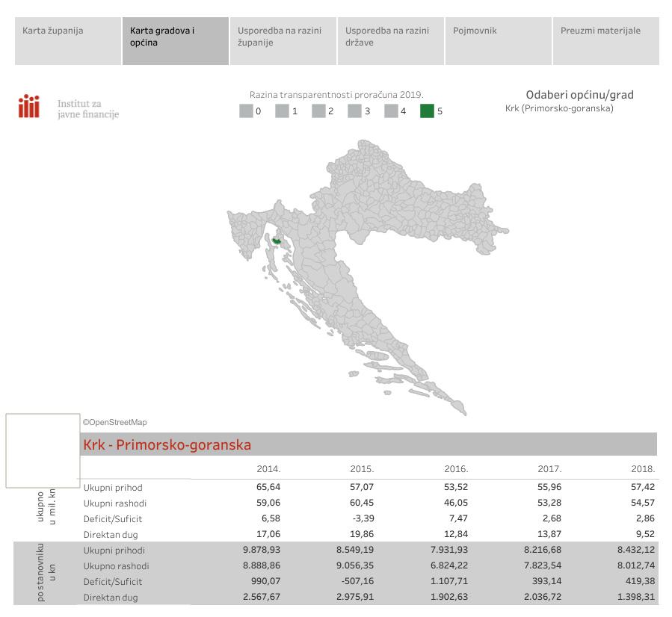This screenshot has width=672, height=617.
Task: Click the green Krk municipality on map
Action: (x=277, y=241)
